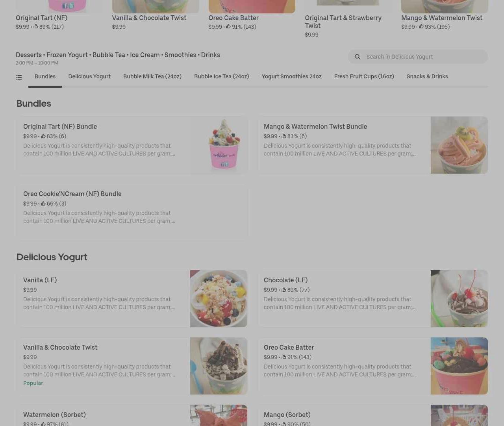Go to Fresh Fruit Cups (16oz) tab

[x=364, y=77]
